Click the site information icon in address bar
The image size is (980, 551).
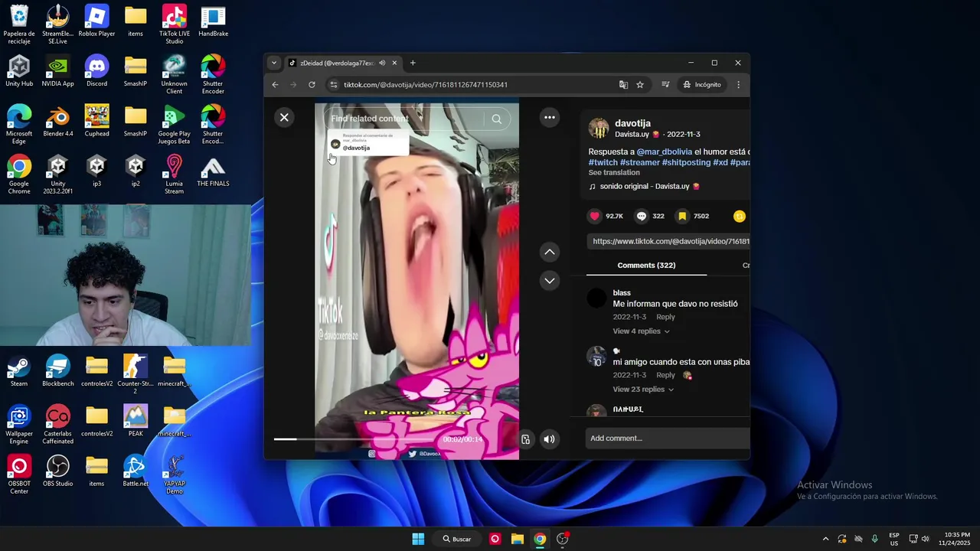(334, 84)
